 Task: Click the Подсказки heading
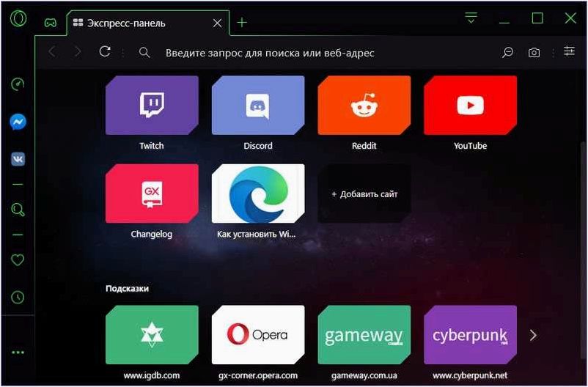(x=127, y=288)
